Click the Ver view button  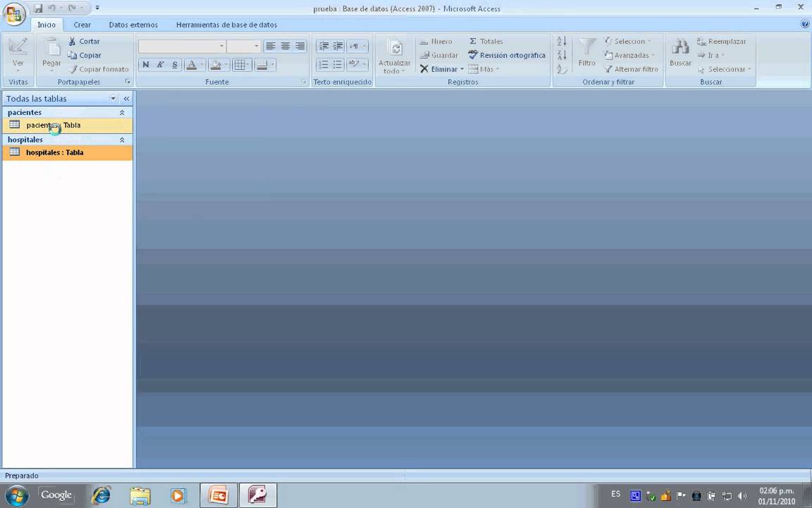[x=18, y=55]
